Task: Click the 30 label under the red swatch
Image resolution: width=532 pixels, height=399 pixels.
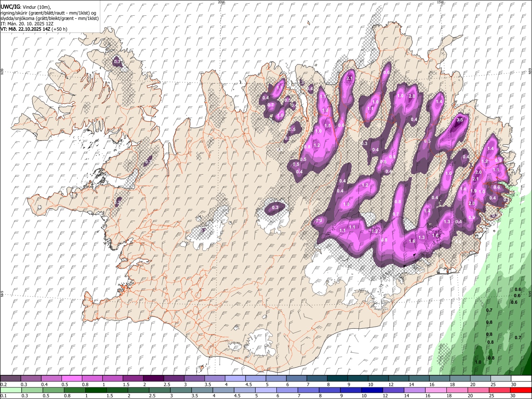Action: [514, 396]
